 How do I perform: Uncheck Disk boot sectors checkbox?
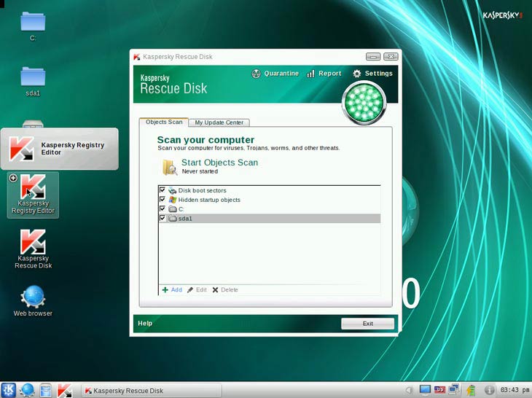pos(163,190)
